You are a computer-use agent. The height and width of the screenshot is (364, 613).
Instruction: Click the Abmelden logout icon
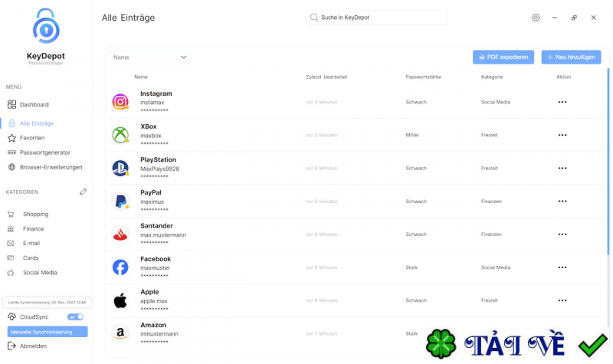(11, 346)
